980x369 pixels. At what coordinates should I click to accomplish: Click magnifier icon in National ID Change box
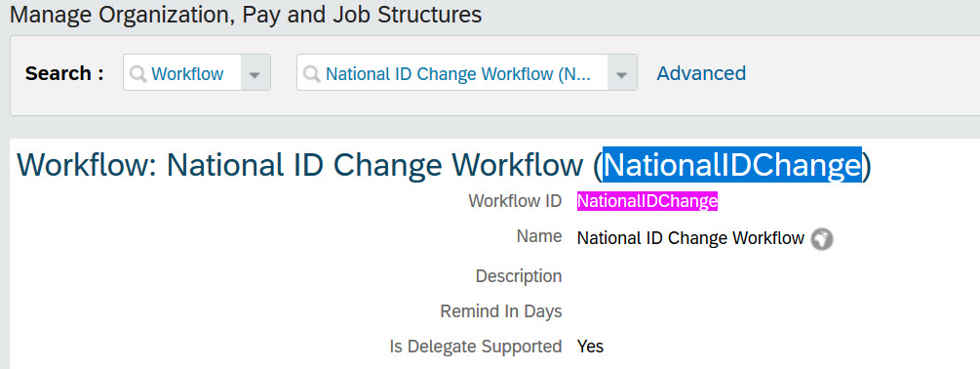point(312,74)
